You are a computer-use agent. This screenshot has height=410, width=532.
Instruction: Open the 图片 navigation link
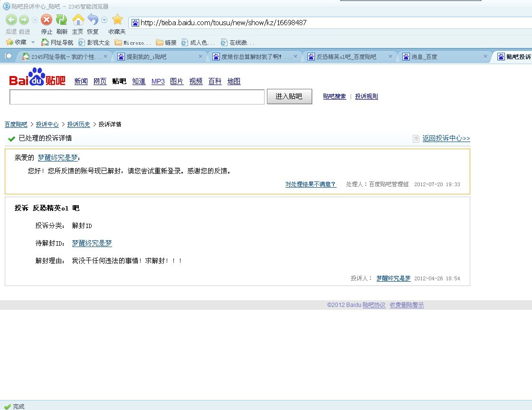click(x=177, y=81)
